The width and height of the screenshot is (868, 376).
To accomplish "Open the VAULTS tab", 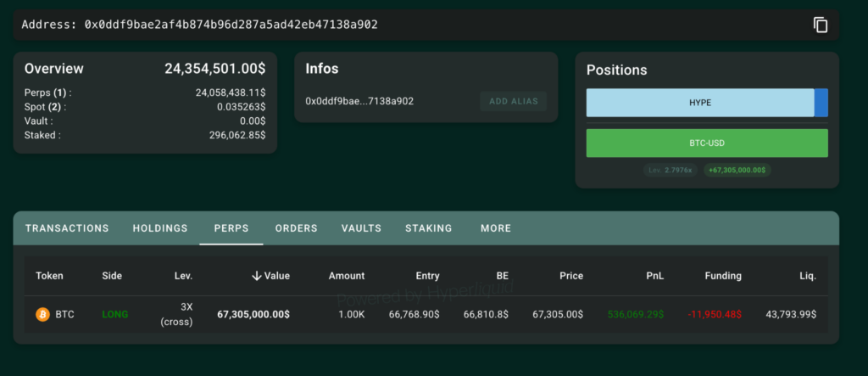I will [x=361, y=228].
